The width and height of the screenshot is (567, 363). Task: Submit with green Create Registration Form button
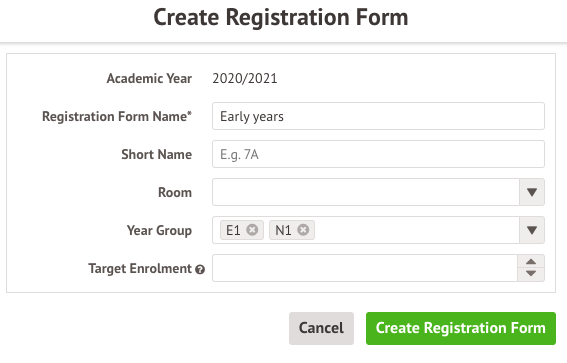[461, 328]
